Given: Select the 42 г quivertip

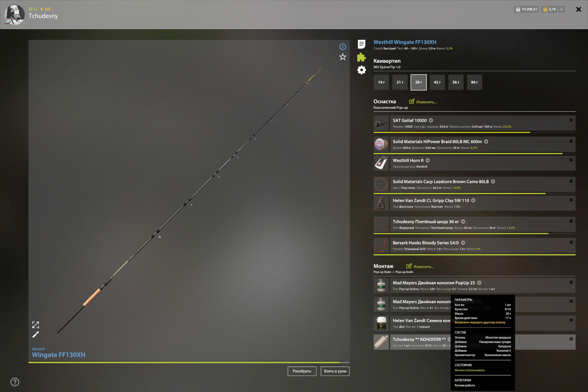Looking at the screenshot, I should (437, 82).
